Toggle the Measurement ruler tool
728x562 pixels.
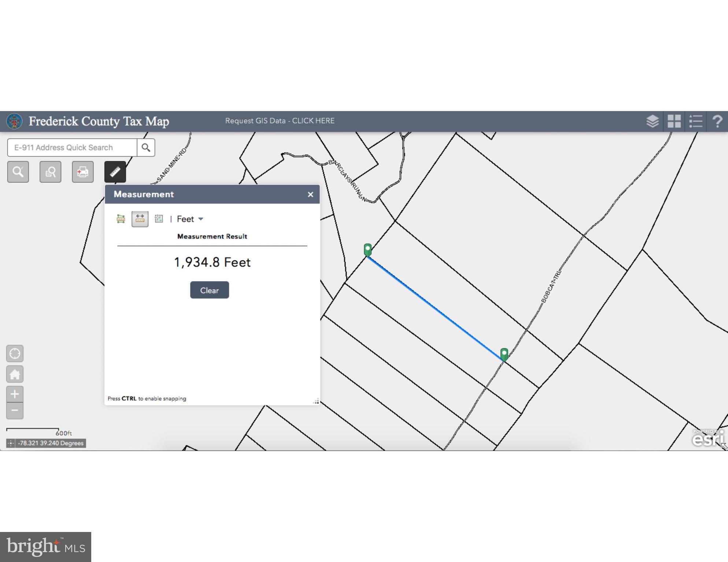click(115, 172)
